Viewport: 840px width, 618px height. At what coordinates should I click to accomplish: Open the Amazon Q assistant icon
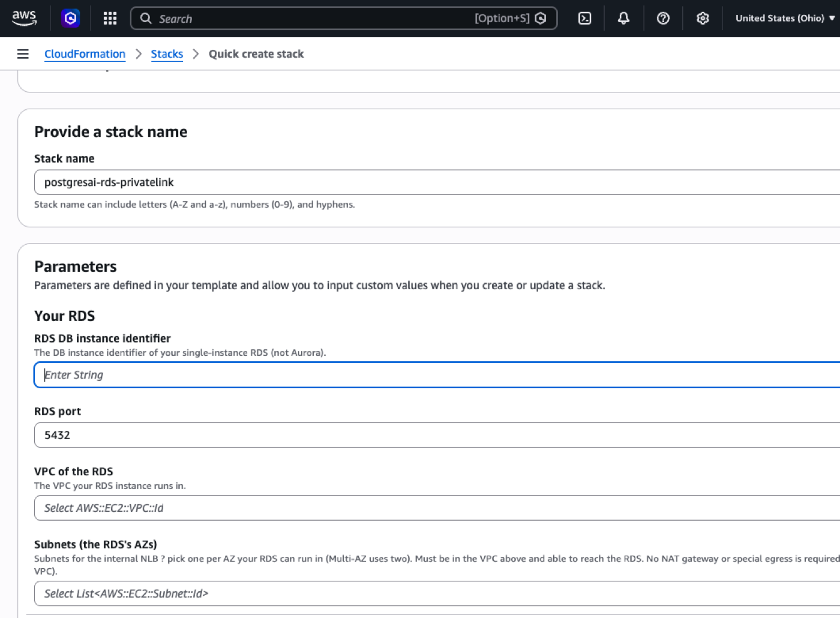point(71,19)
